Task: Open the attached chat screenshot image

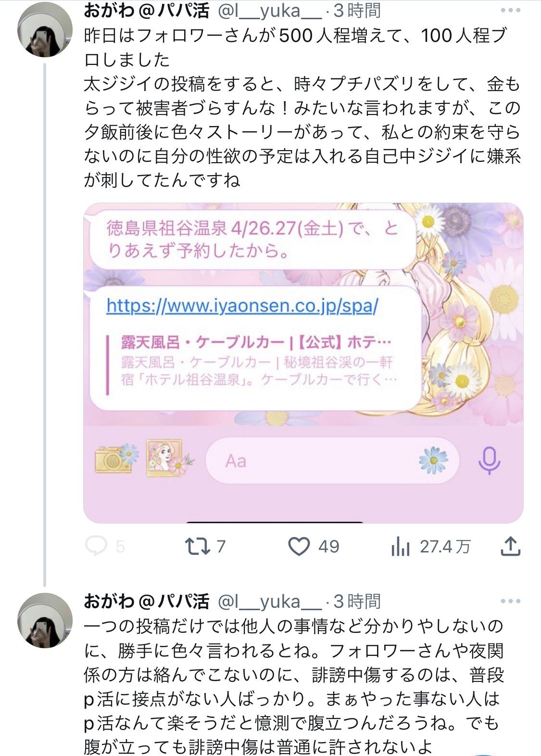Action: (x=303, y=363)
